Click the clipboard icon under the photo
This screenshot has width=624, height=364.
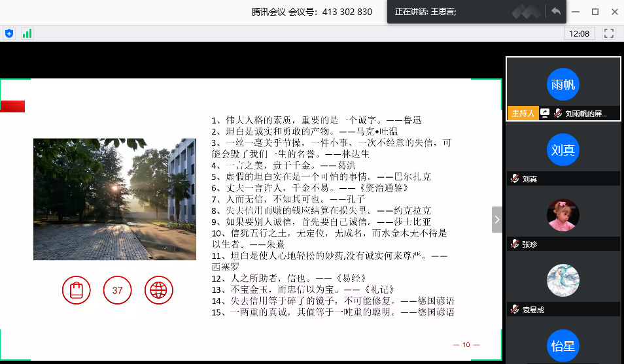coord(77,290)
